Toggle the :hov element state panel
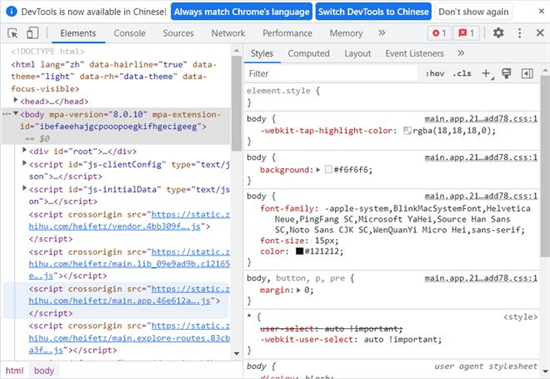 click(435, 74)
